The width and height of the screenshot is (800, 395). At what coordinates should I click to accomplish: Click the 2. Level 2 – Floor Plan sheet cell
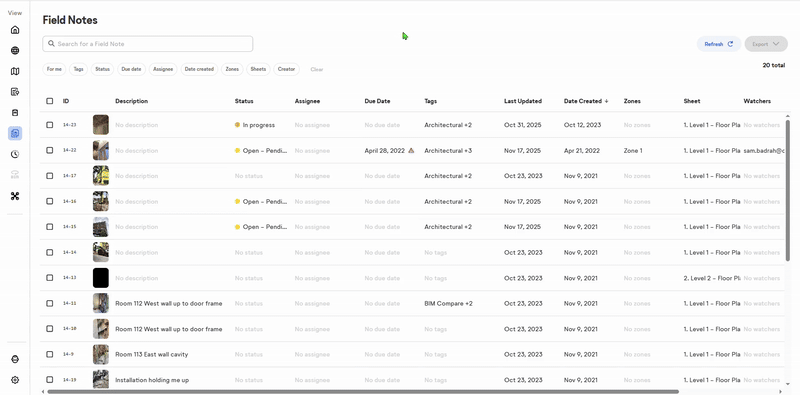[x=712, y=278]
